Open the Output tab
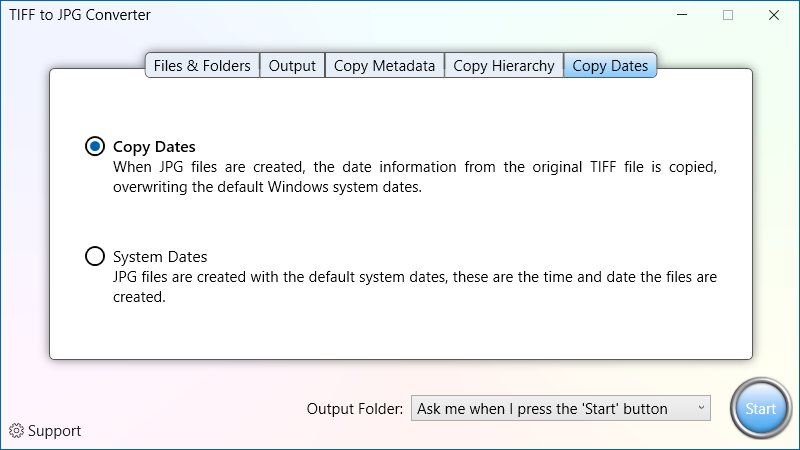The width and height of the screenshot is (800, 450). click(x=292, y=66)
